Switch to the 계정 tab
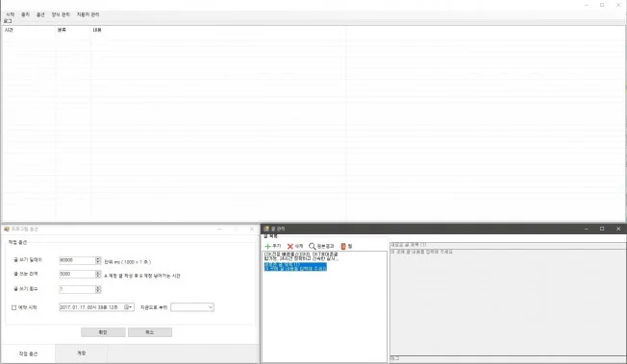Screen dimensions: 627x364 (x=81, y=353)
